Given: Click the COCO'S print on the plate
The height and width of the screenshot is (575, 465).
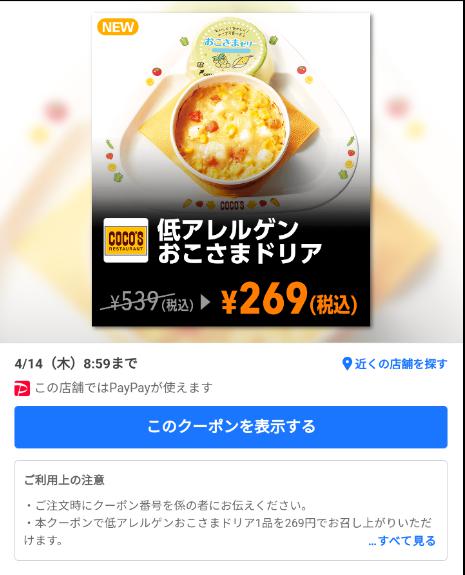Looking at the screenshot, I should pyautogui.click(x=232, y=205).
